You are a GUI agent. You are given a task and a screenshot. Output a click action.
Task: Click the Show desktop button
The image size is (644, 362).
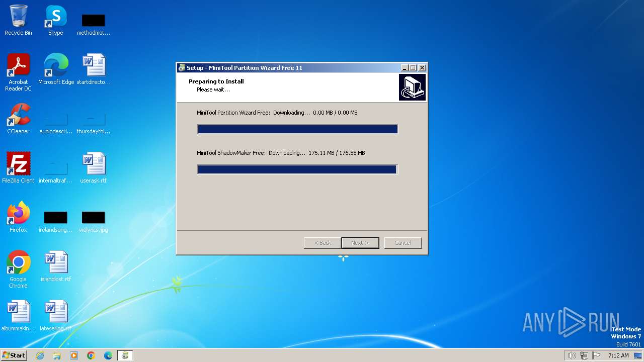coord(638,355)
